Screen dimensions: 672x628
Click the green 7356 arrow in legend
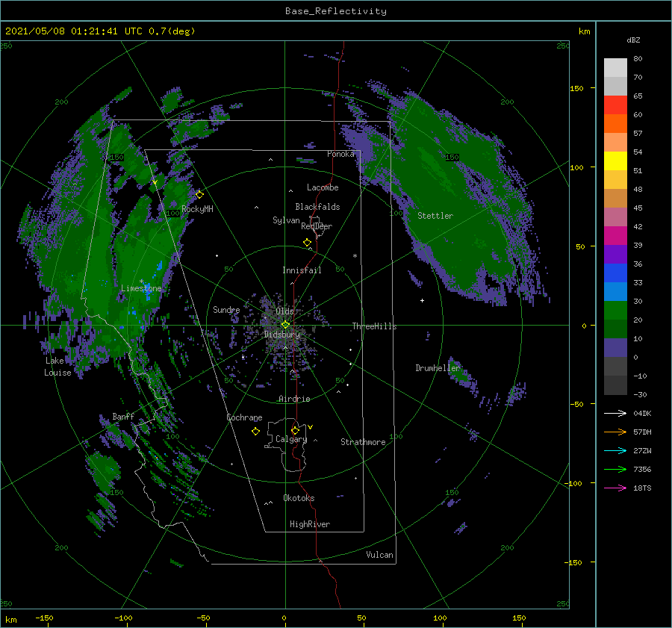coord(615,470)
